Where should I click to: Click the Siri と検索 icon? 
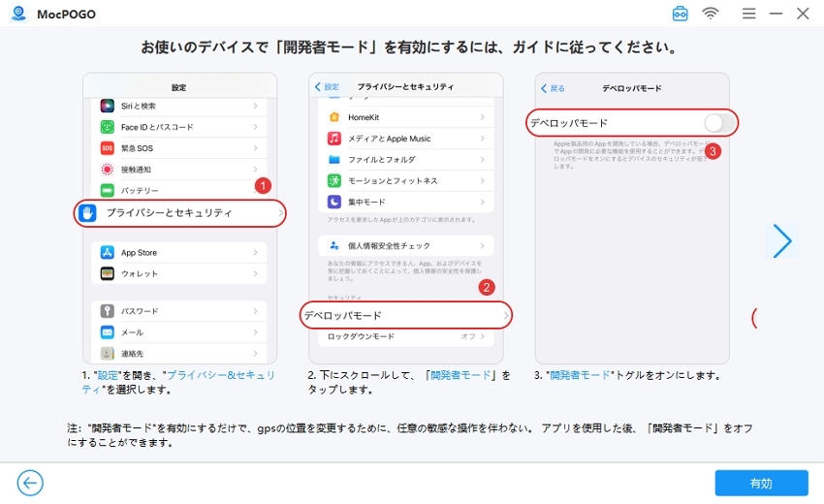[x=108, y=106]
